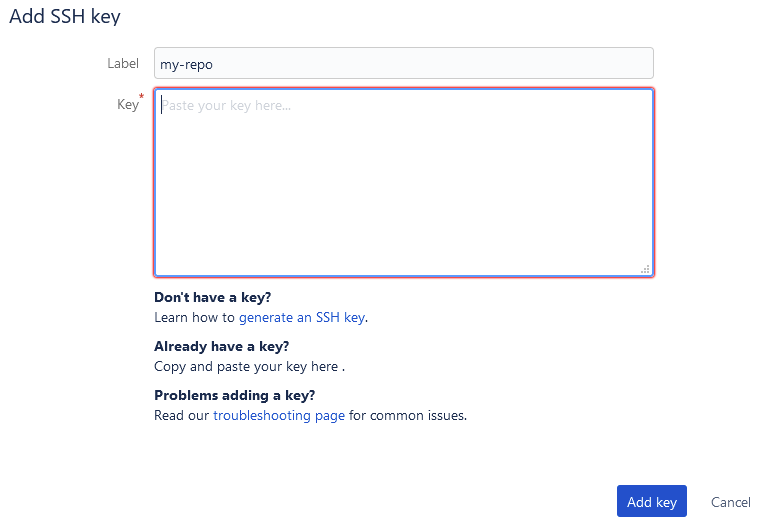Click the blinking text cursor in Key field

[x=162, y=104]
